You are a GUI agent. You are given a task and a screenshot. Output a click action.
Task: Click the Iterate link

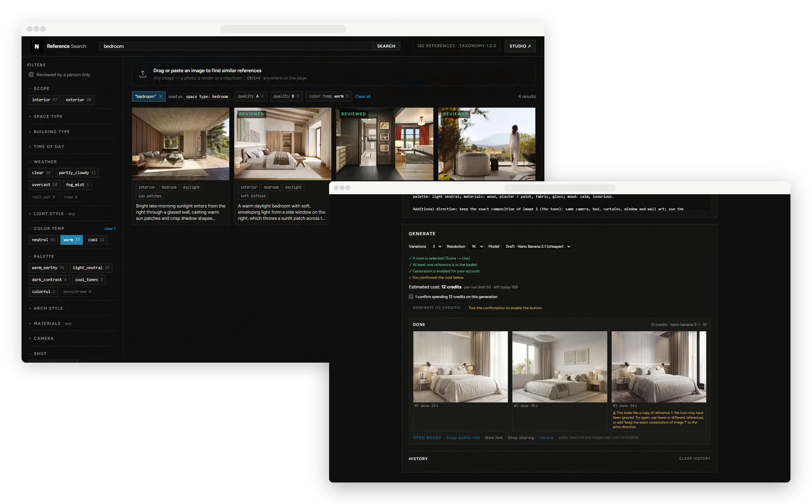click(x=546, y=438)
